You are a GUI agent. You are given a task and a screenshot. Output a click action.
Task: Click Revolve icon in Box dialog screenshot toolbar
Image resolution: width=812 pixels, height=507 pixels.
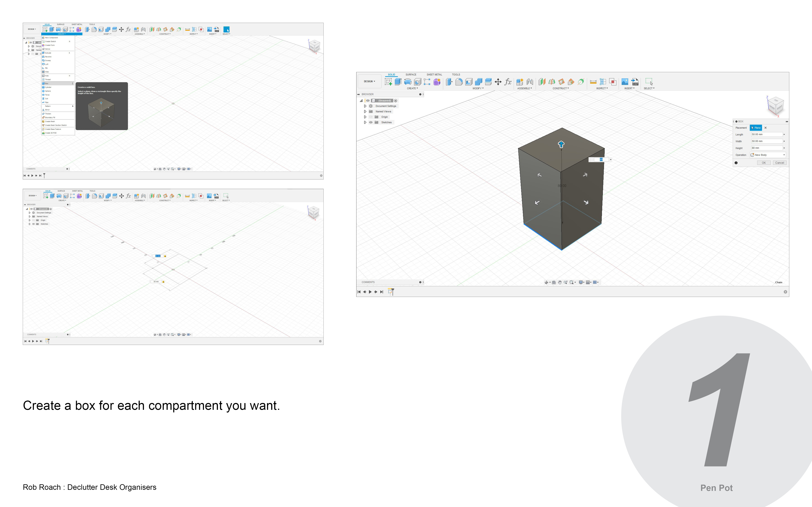(408, 82)
